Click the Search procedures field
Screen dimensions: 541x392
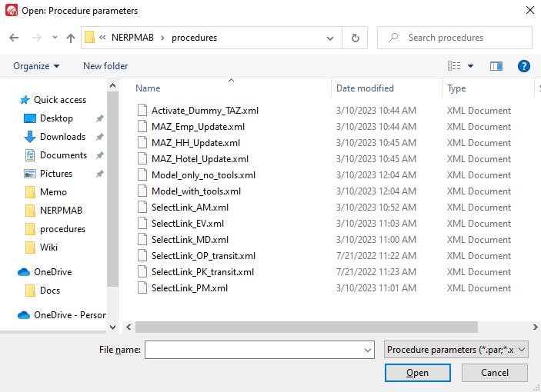[x=454, y=38]
